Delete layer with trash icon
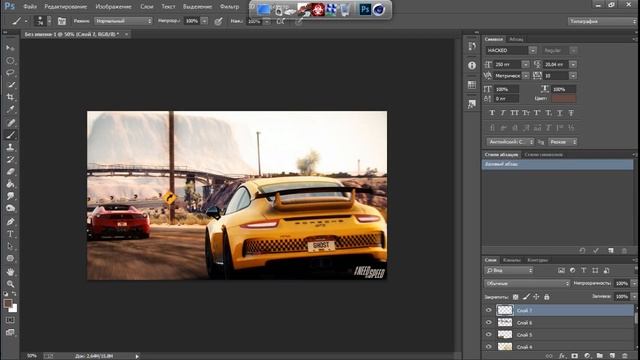Viewport: 640px width, 360px height. click(x=624, y=356)
